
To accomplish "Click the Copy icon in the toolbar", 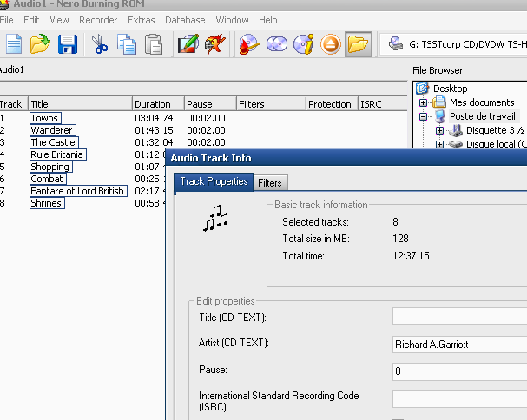I will click(127, 44).
